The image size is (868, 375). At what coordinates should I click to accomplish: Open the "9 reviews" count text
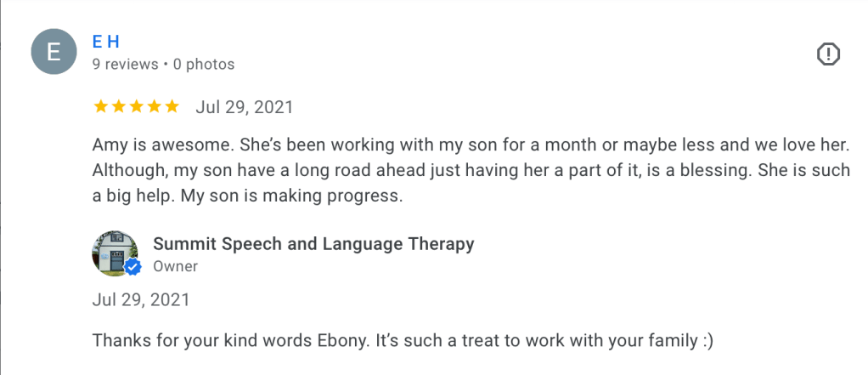[125, 64]
